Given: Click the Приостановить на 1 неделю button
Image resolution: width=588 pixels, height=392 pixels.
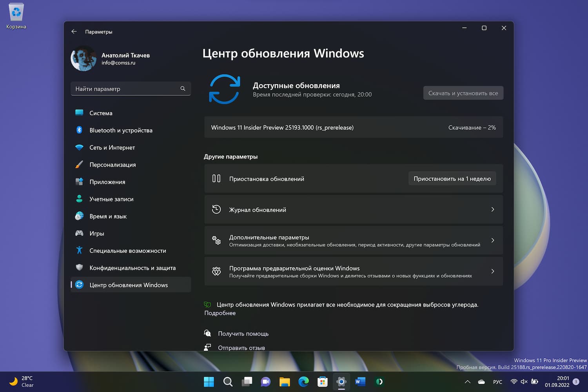Looking at the screenshot, I should [x=452, y=178].
